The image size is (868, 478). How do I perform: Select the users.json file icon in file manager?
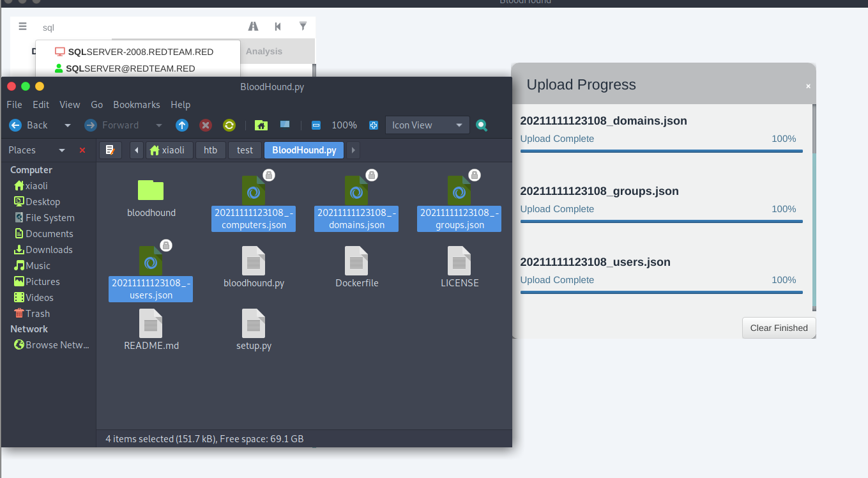point(151,261)
